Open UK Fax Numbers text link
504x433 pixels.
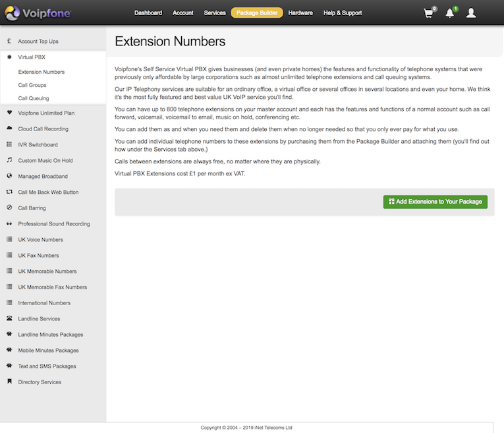pyautogui.click(x=39, y=256)
